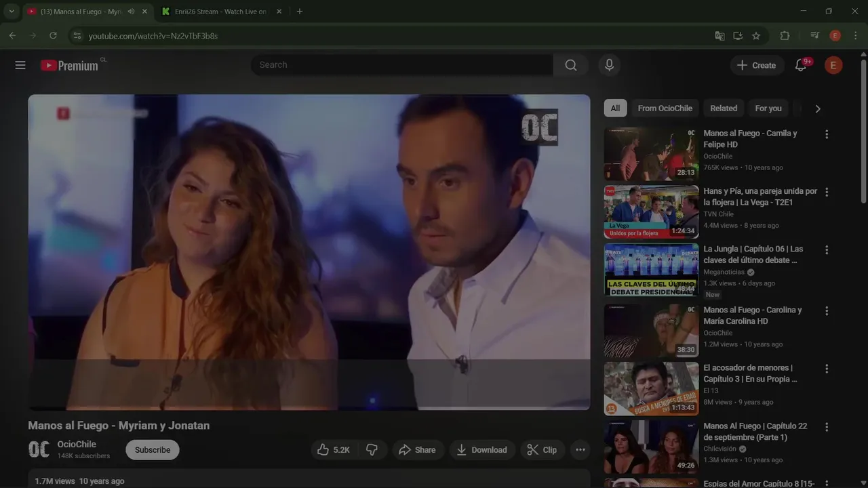Subscribe to OcioChile channel
Image resolution: width=868 pixels, height=488 pixels.
point(153,449)
